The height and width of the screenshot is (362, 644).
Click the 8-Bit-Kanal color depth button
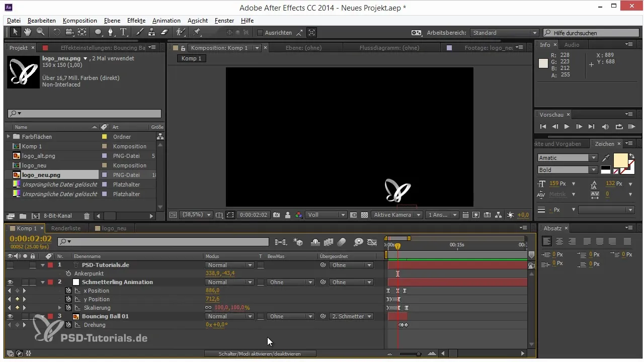57,216
